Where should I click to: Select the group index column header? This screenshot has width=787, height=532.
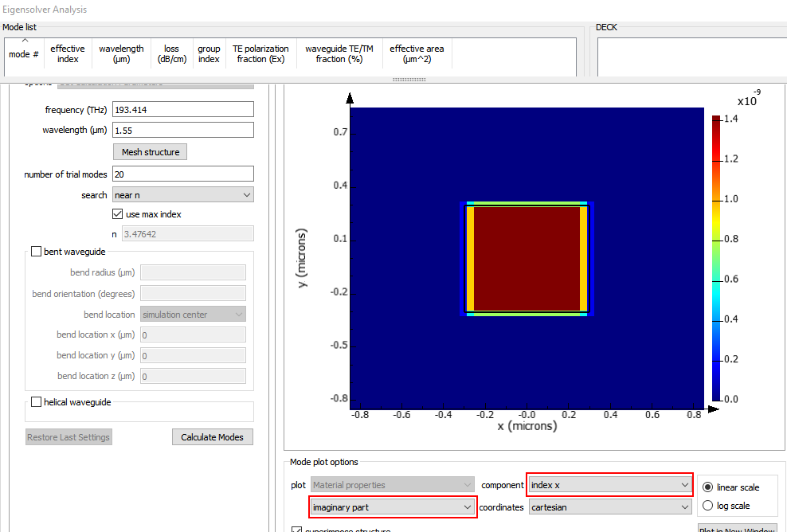[209, 54]
